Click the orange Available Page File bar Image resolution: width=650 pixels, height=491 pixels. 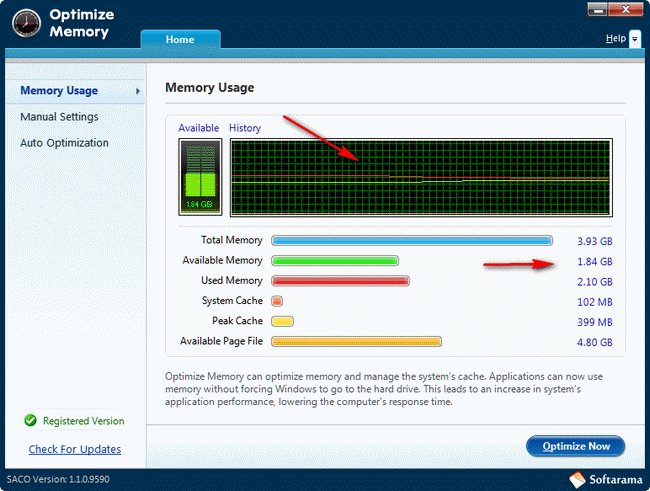[357, 342]
